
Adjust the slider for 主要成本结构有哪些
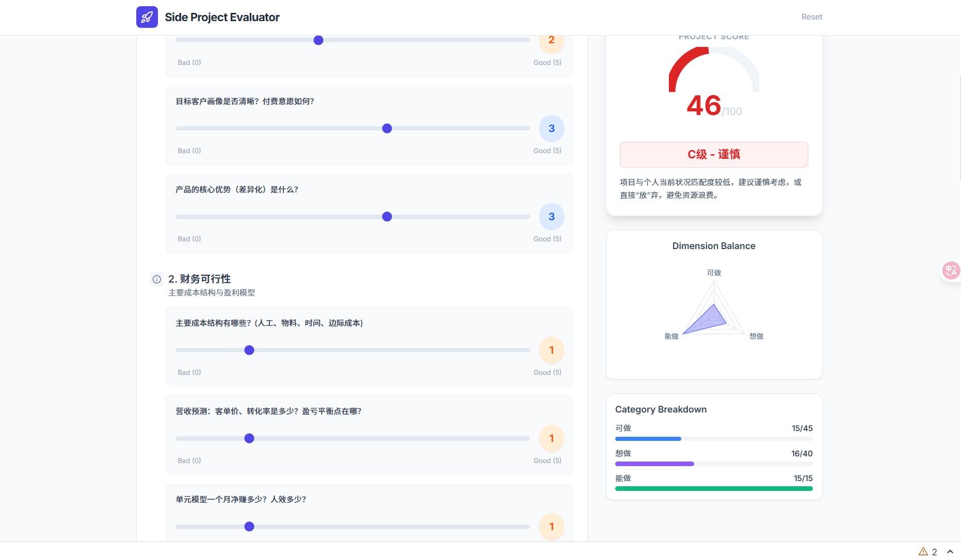353,350
